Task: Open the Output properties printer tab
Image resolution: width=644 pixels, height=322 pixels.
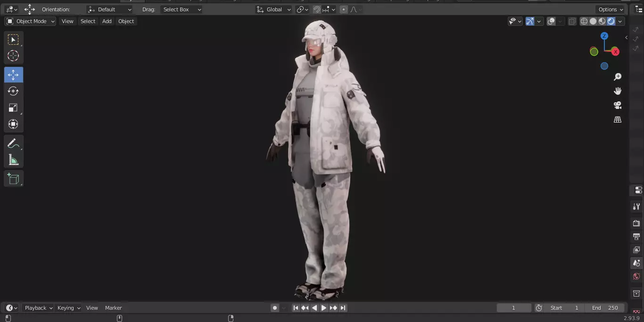Action: tap(636, 236)
